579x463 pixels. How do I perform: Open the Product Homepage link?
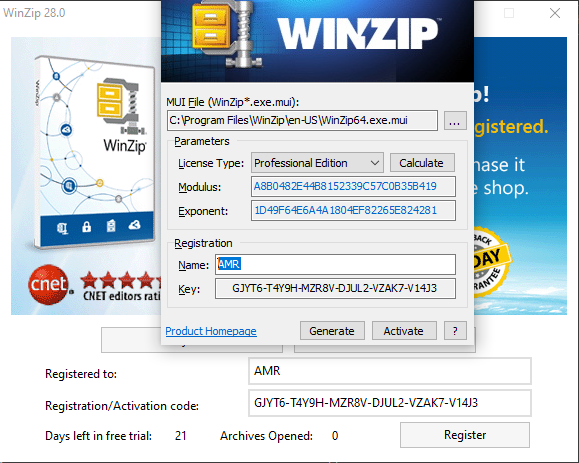tap(211, 331)
